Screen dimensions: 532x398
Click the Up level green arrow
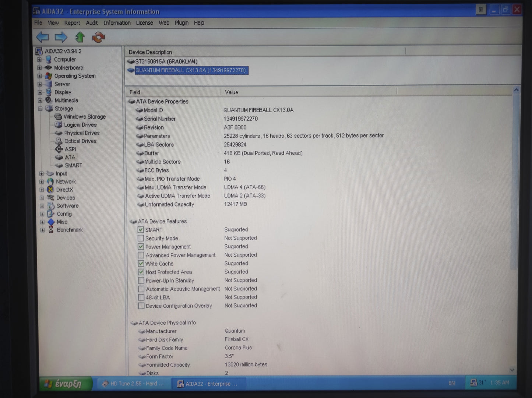point(80,37)
